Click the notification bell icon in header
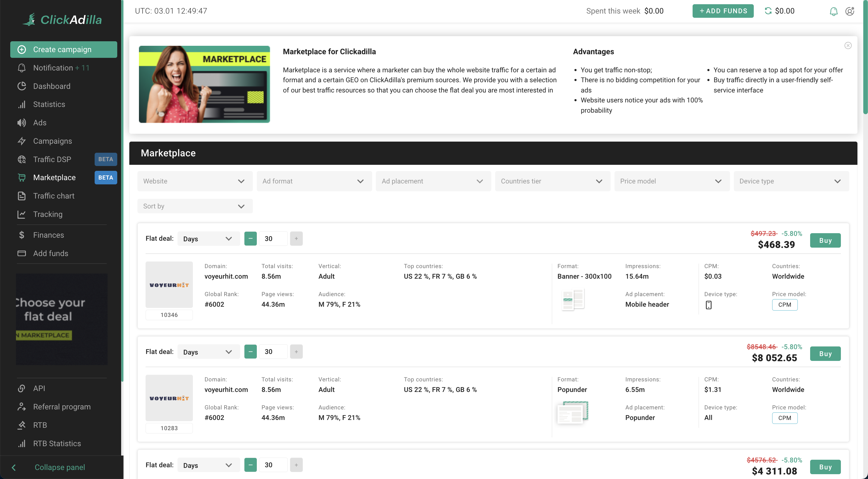868x479 pixels. point(833,11)
